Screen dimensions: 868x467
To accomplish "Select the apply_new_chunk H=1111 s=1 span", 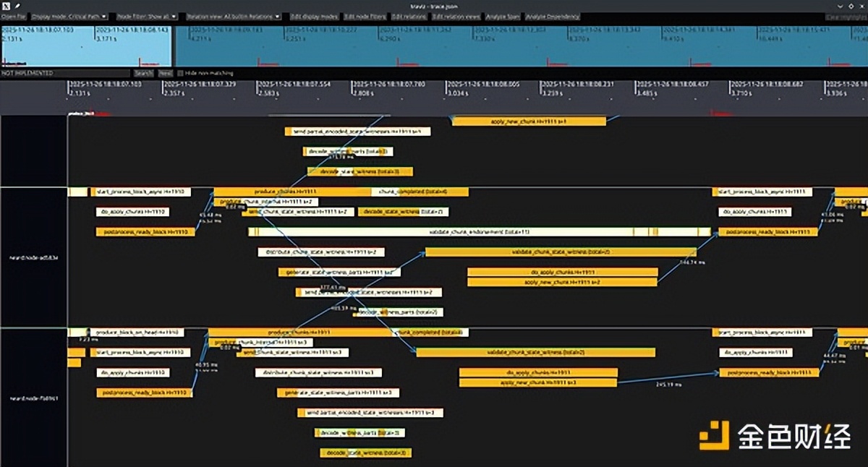I will (x=529, y=121).
